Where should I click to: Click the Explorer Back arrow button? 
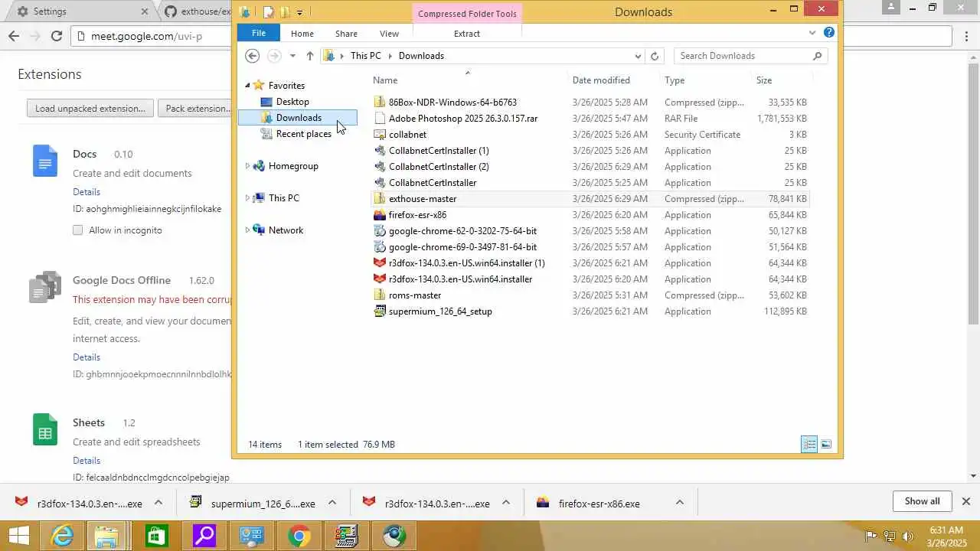coord(252,56)
